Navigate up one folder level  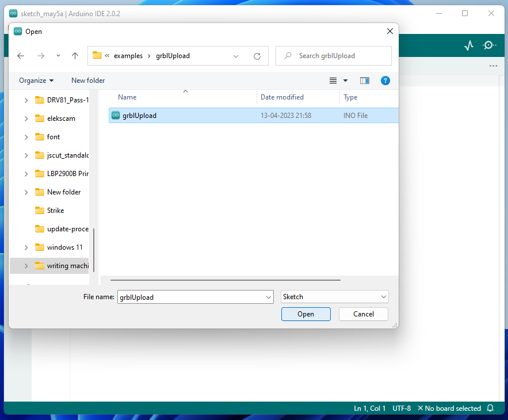coord(75,56)
